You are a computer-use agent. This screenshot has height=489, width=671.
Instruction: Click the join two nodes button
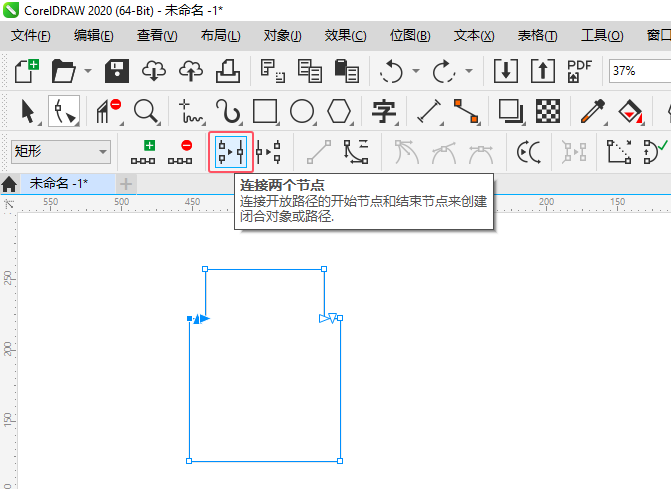231,152
